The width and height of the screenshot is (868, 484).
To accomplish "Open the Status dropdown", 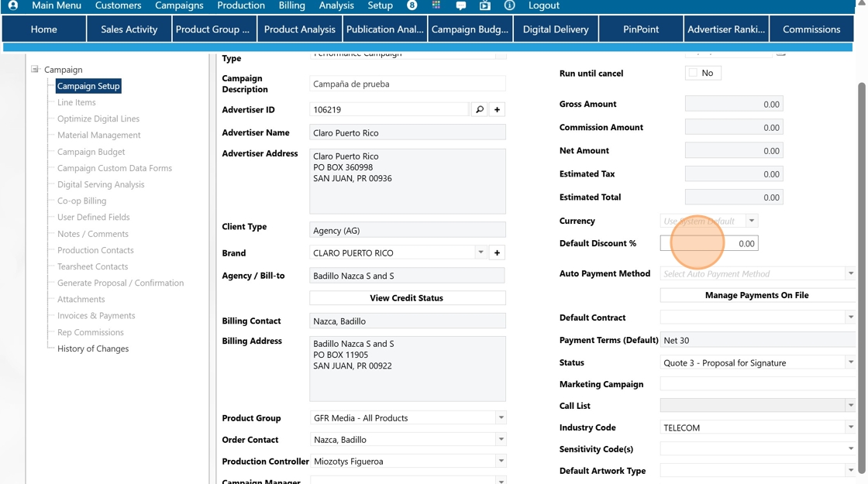I will pyautogui.click(x=850, y=362).
